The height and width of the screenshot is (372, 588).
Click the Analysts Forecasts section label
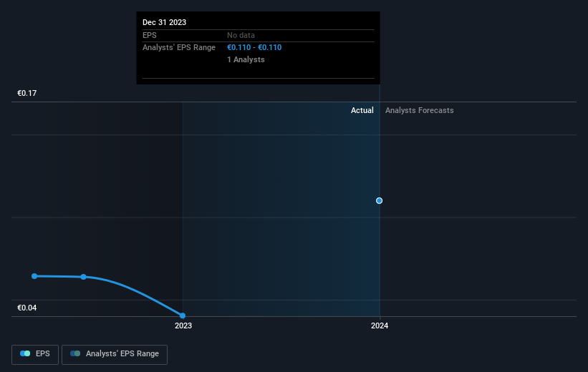[419, 110]
